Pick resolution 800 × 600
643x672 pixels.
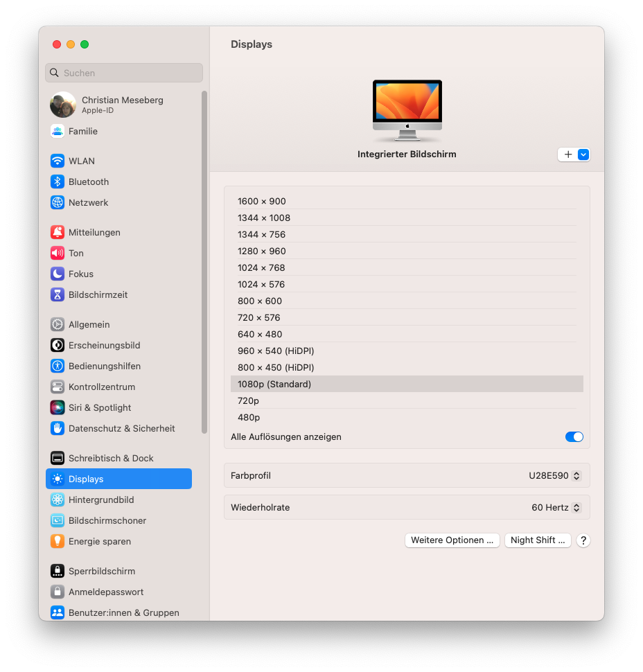[407, 301]
